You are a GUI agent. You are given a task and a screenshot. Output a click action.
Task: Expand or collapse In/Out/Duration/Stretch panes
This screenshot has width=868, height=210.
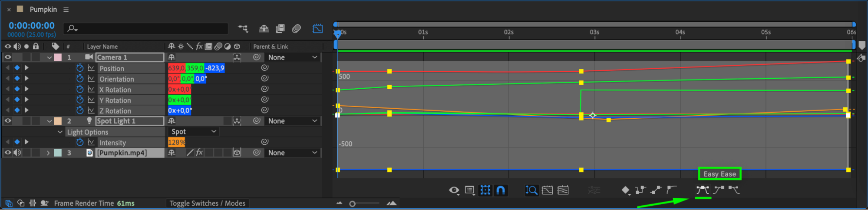coord(32,203)
